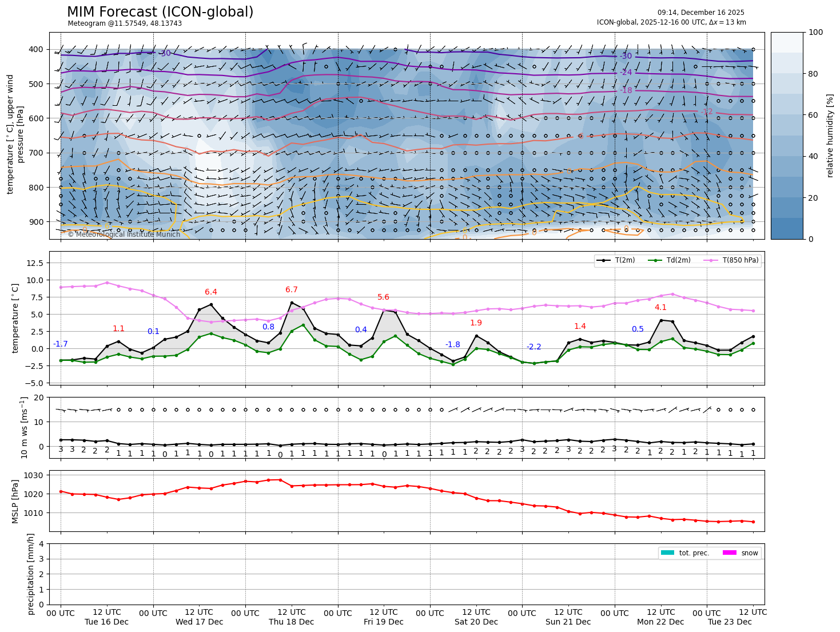The height and width of the screenshot is (632, 840).
Task: Click the "Sat 20 Dec" date label
Action: pyautogui.click(x=476, y=622)
